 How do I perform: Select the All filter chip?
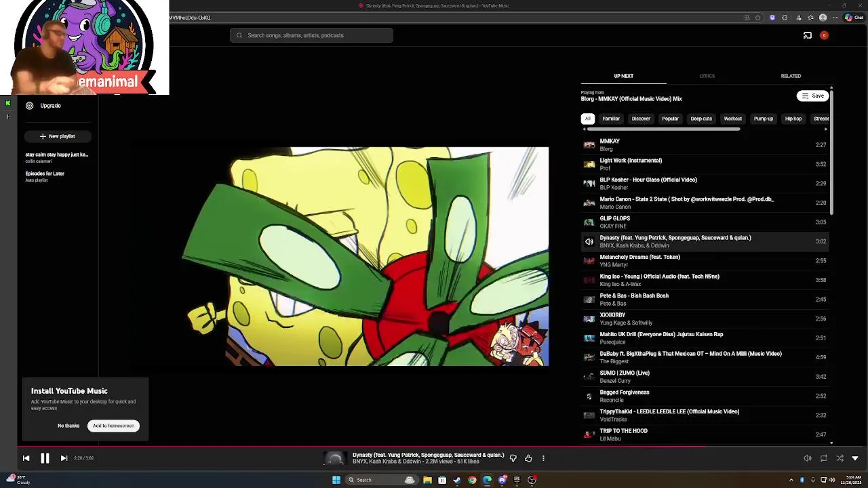point(588,119)
